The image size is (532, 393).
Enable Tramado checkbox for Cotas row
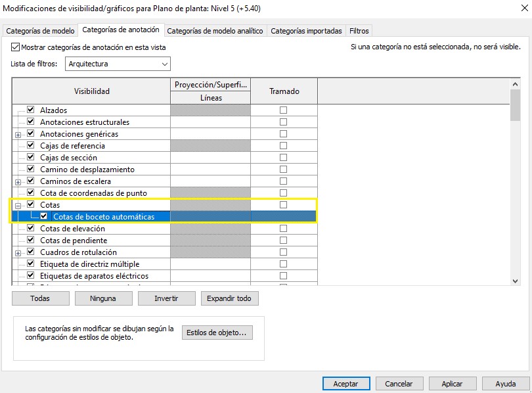(284, 205)
